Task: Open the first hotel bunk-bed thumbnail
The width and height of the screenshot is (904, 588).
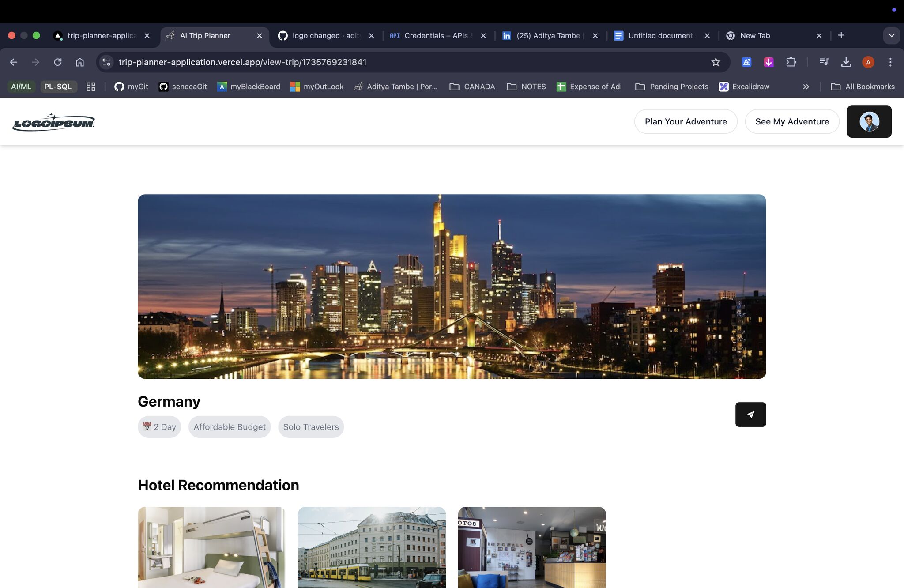Action: [x=211, y=547]
